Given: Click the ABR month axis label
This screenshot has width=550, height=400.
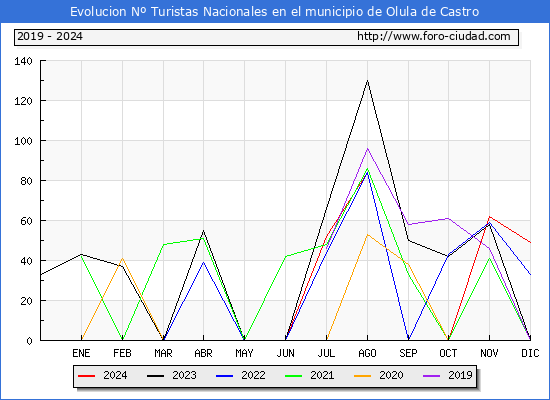Looking at the screenshot, I should [203, 353].
